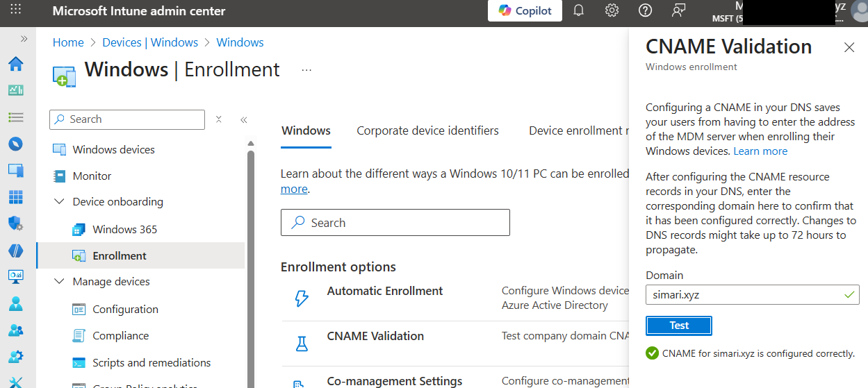The height and width of the screenshot is (388, 868).
Task: Focus the enrollment options Search box
Action: pos(395,223)
